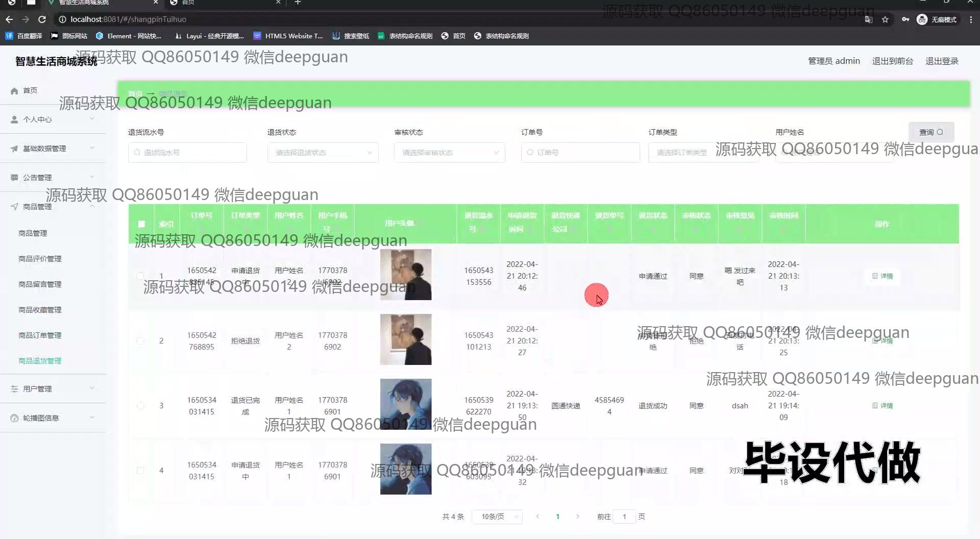Click the 查询 search button
Screen dimensions: 980x539
[930, 132]
